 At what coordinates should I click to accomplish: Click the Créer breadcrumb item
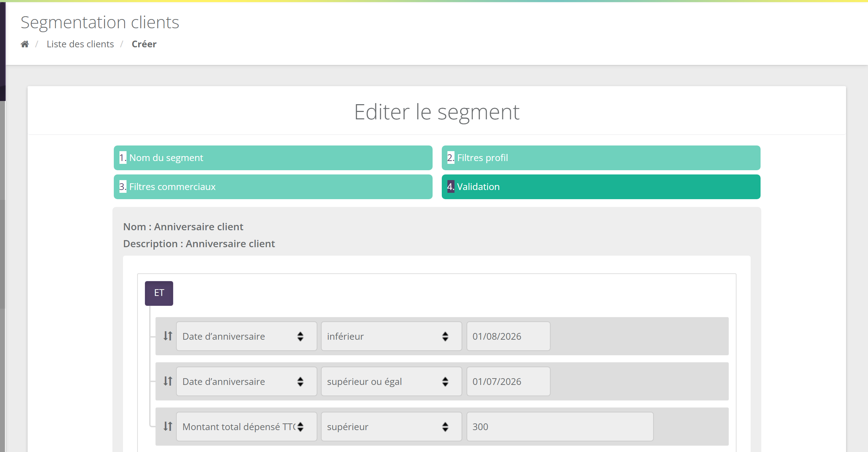144,44
